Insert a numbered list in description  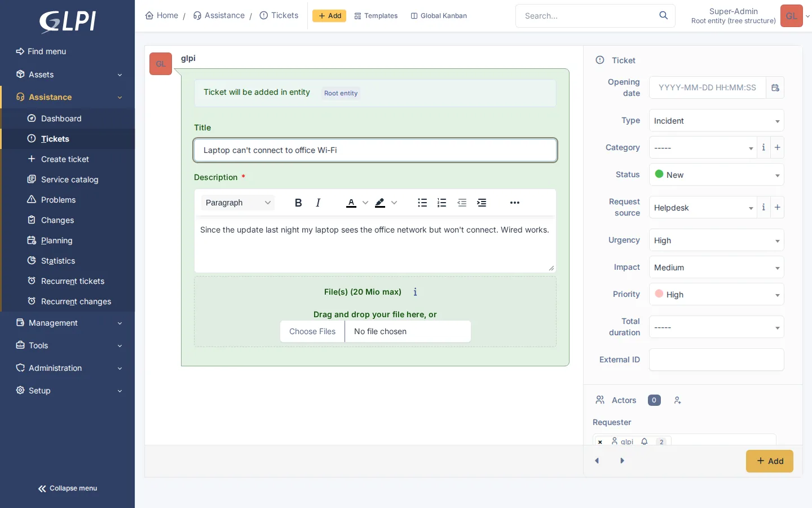point(442,203)
